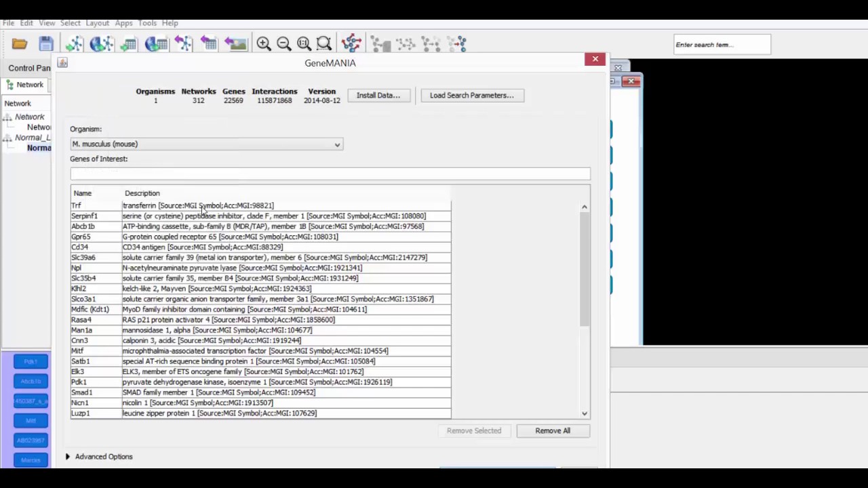
Task: Export table toolbar icon
Action: 209,44
